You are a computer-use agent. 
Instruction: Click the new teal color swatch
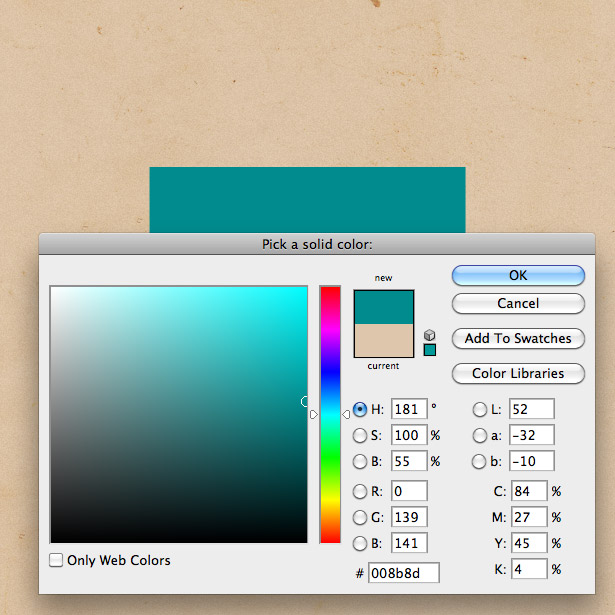[x=384, y=307]
